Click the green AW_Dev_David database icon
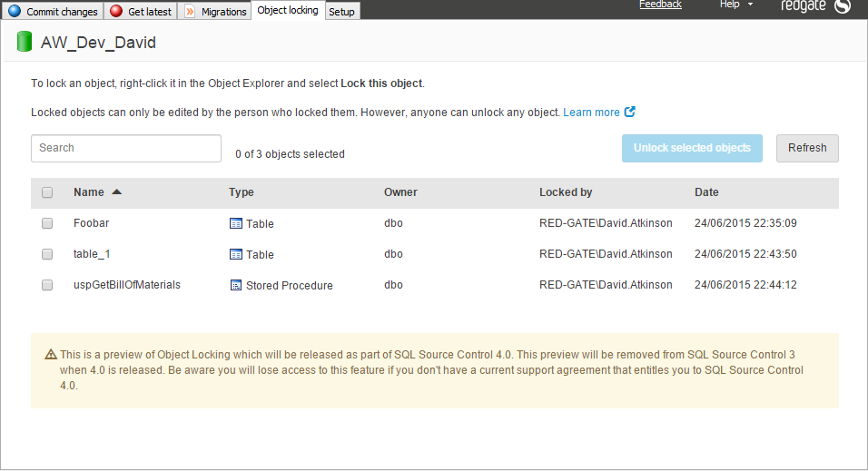 (25, 42)
